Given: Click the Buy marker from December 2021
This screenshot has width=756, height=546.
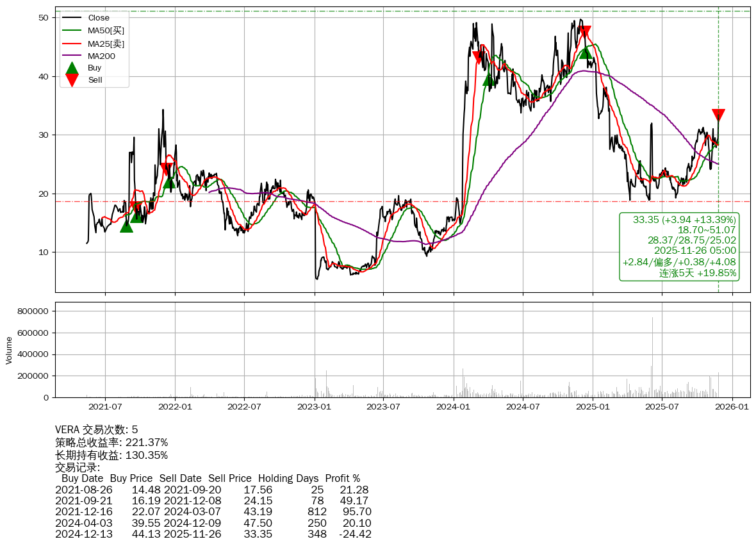Looking at the screenshot, I should pos(169,181).
